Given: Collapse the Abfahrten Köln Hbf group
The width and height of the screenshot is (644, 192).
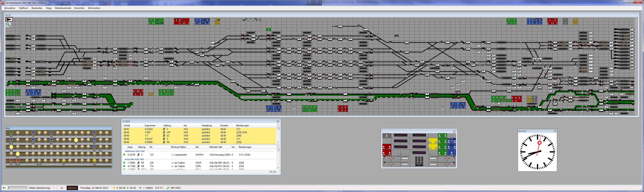Looking at the screenshot, I should (x=135, y=151).
